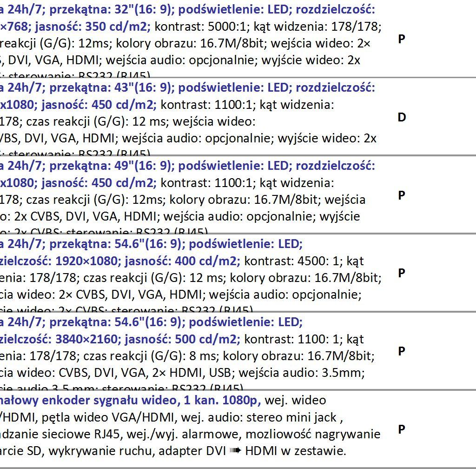Click the 'adapter DVI' arrow symbol
This screenshot has width=476, height=469.
tap(236, 451)
